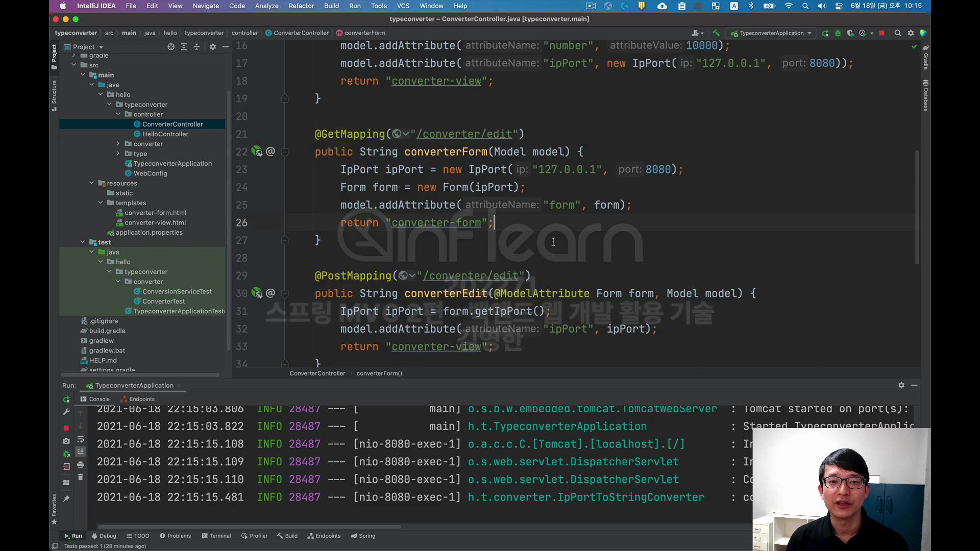
Task: Toggle the Favorites tool window side tab
Action: 54,509
